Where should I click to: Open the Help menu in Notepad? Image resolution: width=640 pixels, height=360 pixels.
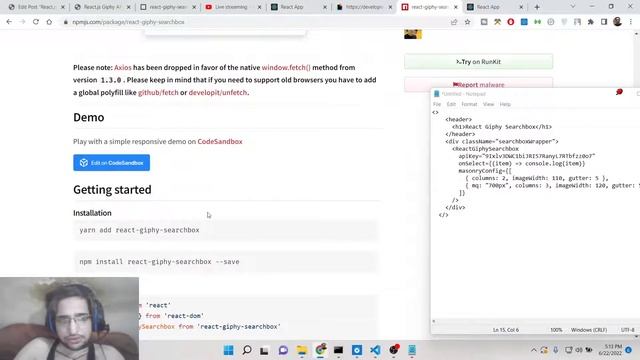tap(505, 104)
